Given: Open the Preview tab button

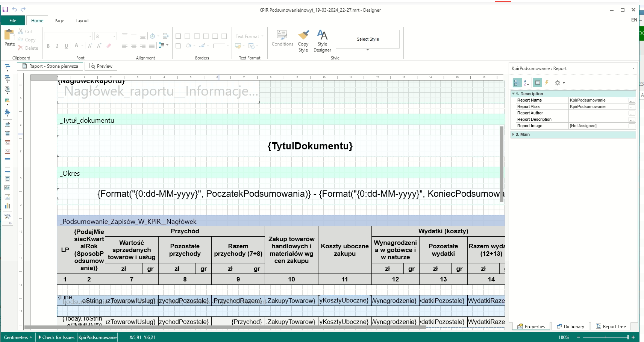Looking at the screenshot, I should [x=101, y=66].
